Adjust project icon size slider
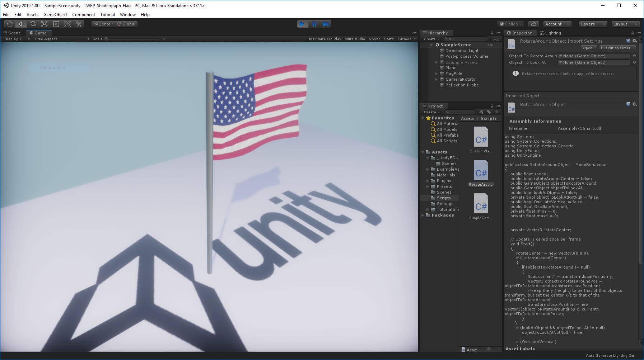644x360 pixels. coord(487,349)
